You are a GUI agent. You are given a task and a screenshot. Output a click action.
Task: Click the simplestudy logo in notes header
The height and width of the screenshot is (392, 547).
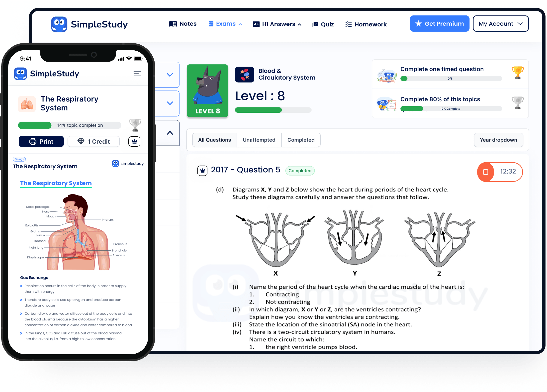click(128, 164)
